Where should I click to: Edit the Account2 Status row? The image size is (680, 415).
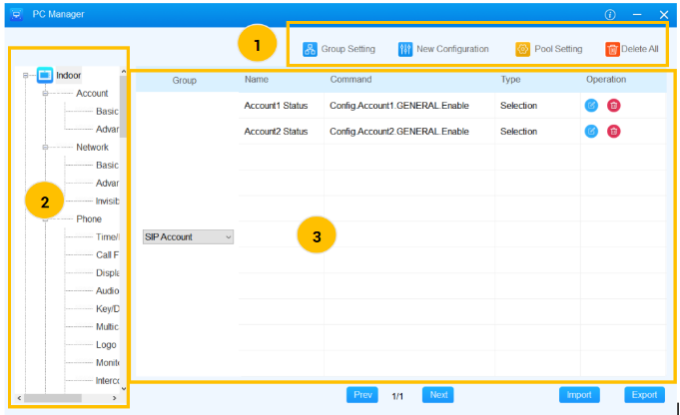point(591,131)
